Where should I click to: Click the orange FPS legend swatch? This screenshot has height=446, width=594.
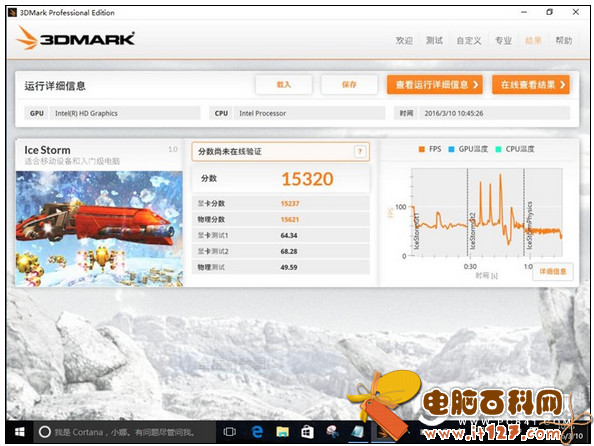point(421,149)
